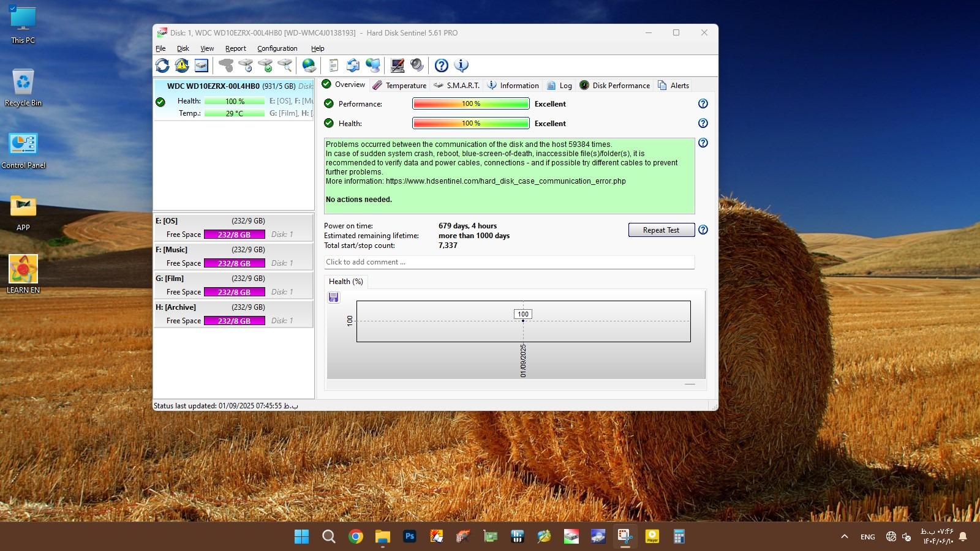Open the LEARN EN desktop icon
The image size is (980, 551).
point(23,274)
